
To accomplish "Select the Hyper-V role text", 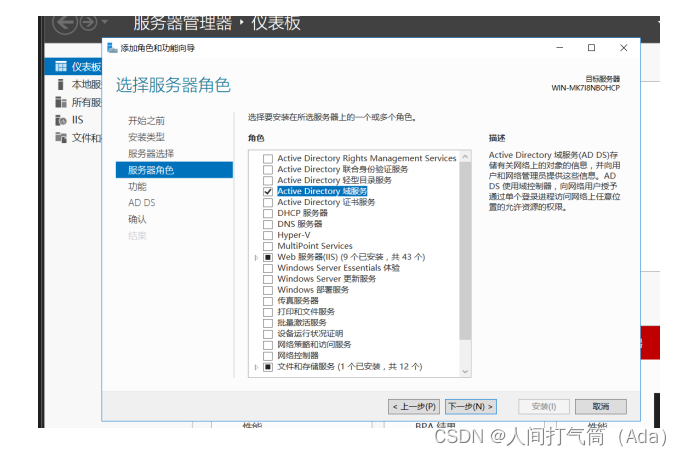I will tap(294, 235).
